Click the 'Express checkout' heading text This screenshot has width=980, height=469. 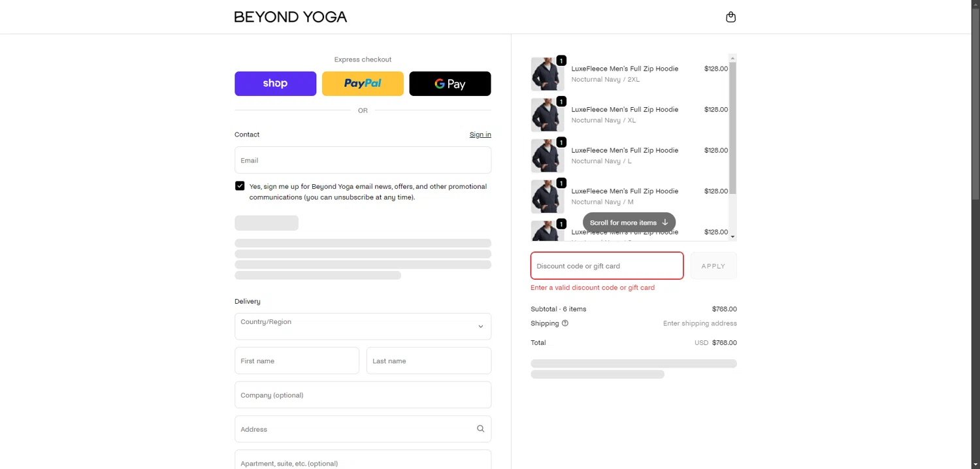(363, 59)
